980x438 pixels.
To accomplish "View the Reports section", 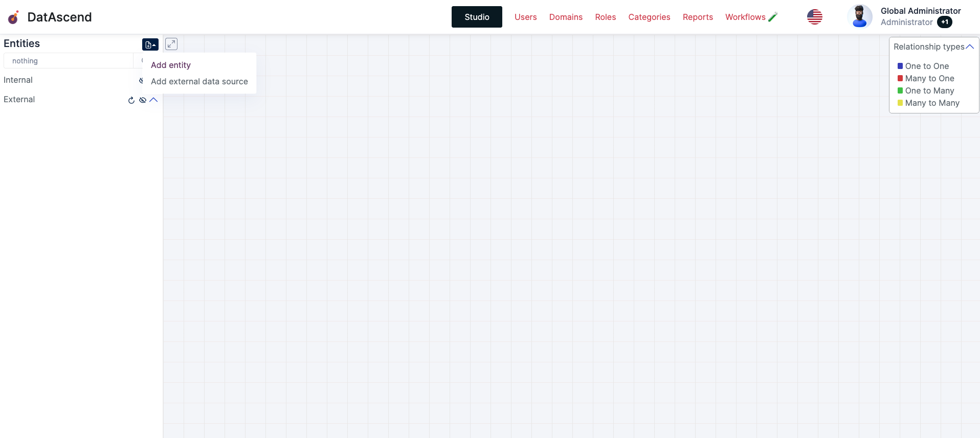I will pos(698,17).
